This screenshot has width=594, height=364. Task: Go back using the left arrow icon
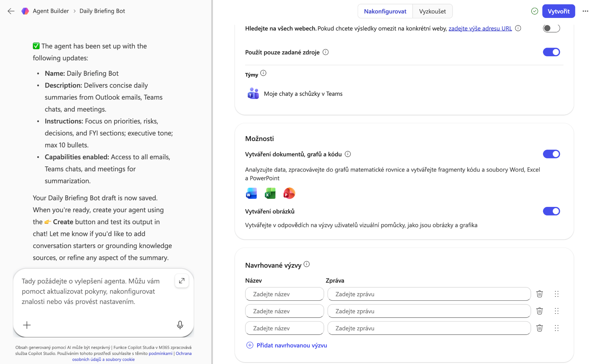click(11, 11)
